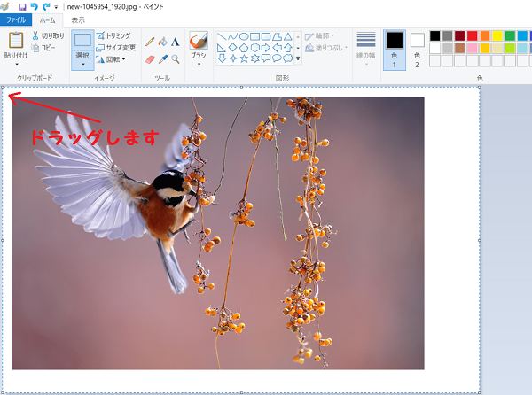Pick the Text tool letter A

point(175,42)
